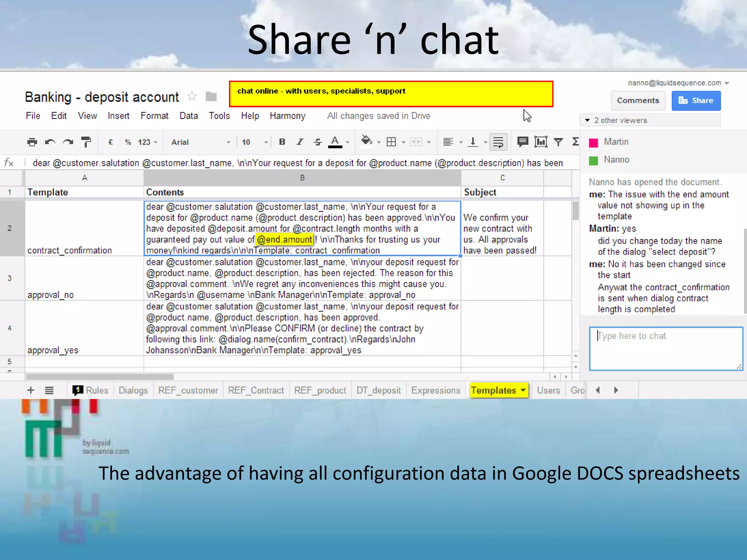This screenshot has height=560, width=747.
Task: Open horizontal align dropdown arrow
Action: 461,143
